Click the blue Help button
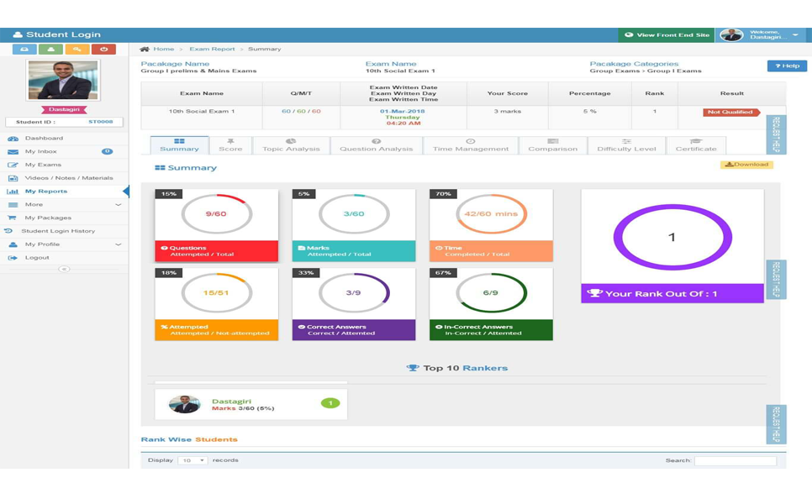The width and height of the screenshot is (812, 504). [787, 66]
